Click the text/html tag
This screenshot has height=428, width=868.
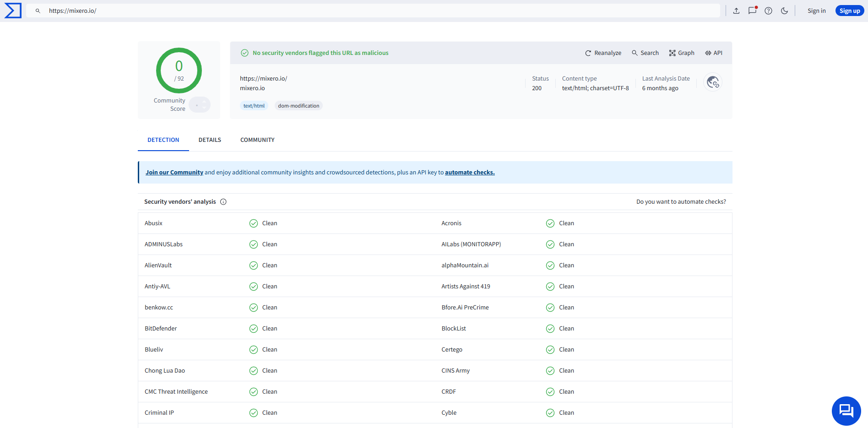254,106
